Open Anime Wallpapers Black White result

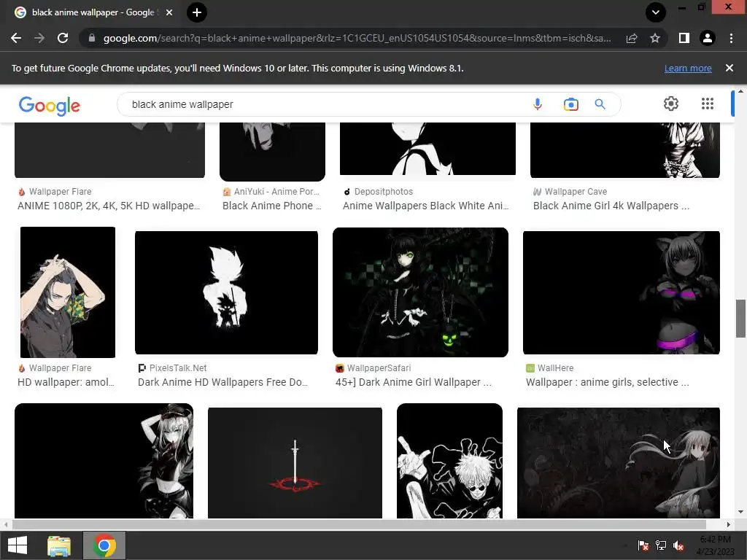[x=426, y=206]
